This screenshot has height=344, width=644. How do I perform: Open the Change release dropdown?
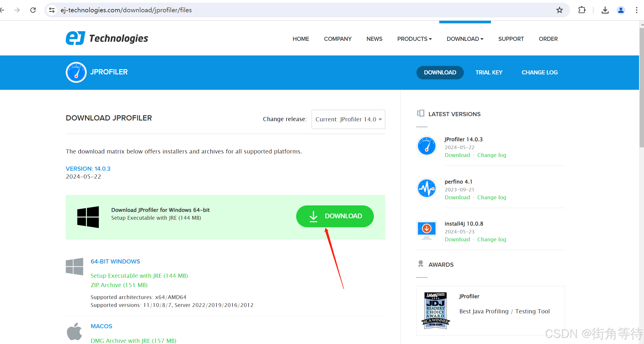point(347,119)
